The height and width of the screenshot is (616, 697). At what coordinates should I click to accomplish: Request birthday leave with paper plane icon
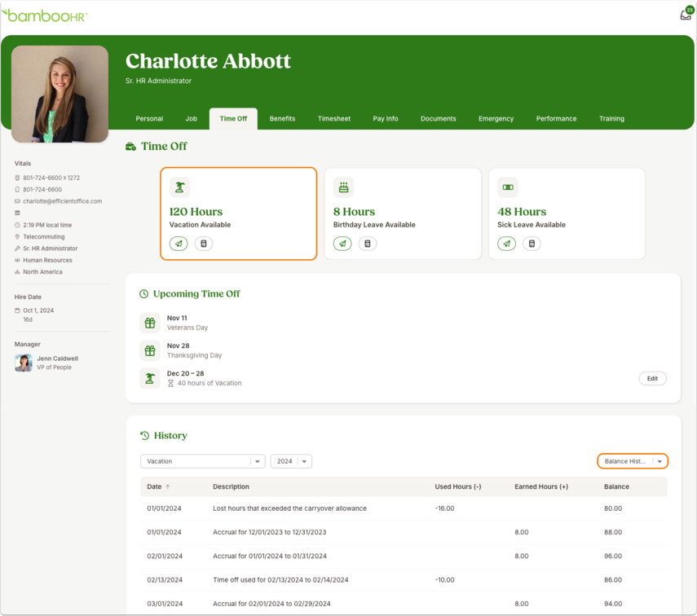pos(342,244)
